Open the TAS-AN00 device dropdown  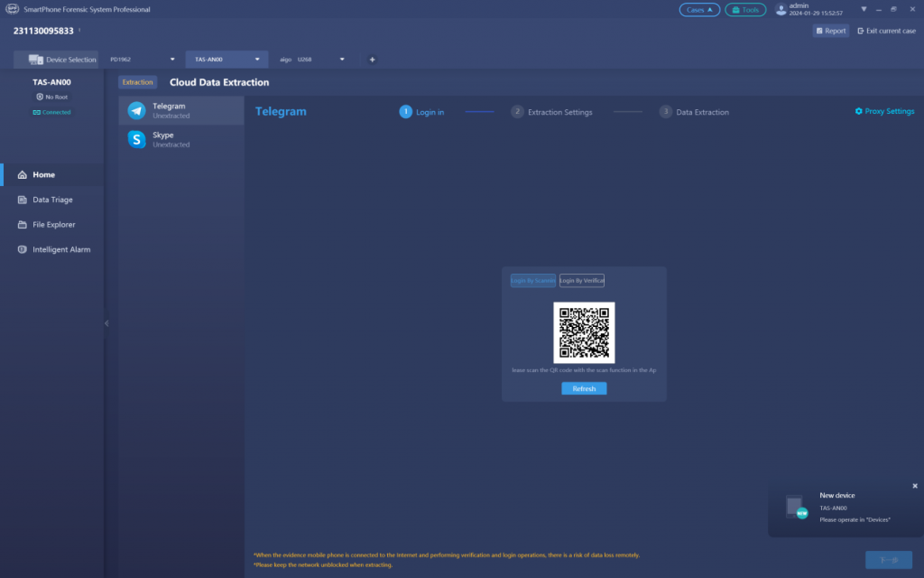click(226, 59)
